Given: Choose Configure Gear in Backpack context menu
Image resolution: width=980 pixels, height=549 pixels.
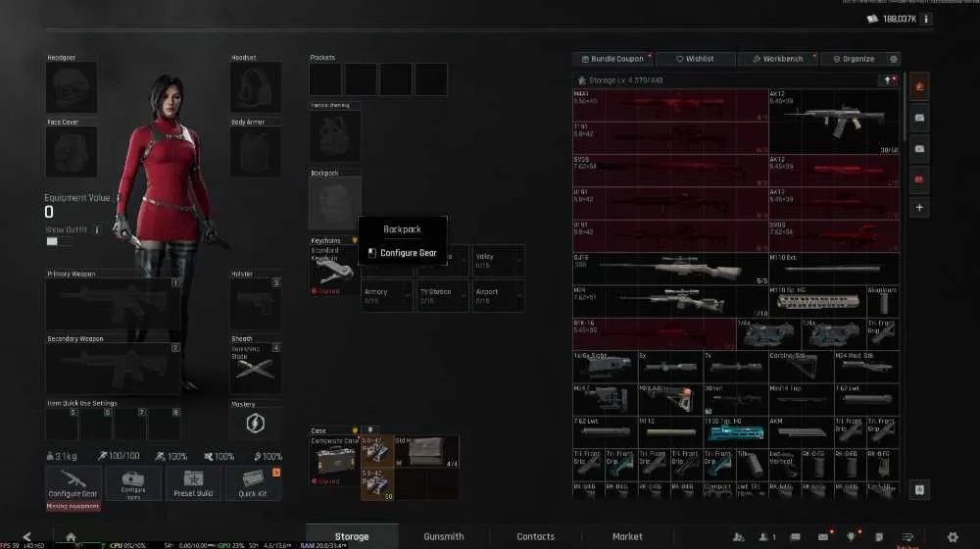Looking at the screenshot, I should click(403, 253).
